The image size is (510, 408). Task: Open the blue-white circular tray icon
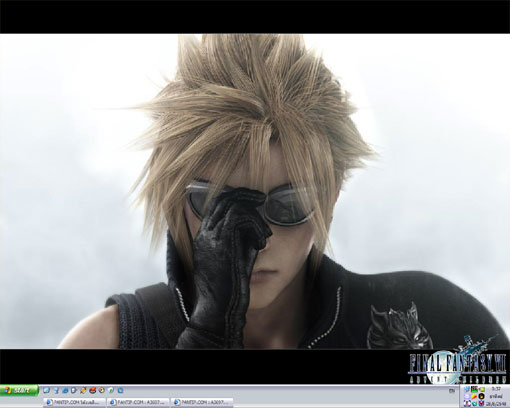click(467, 403)
